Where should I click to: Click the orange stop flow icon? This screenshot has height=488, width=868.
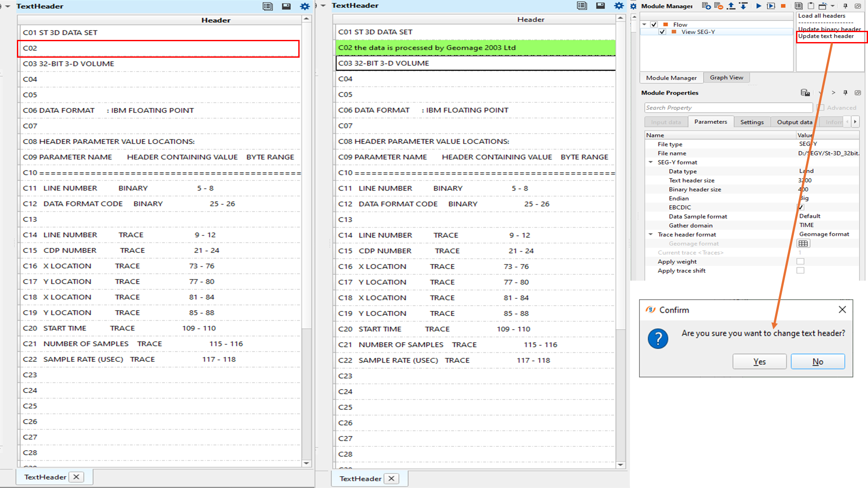click(783, 6)
